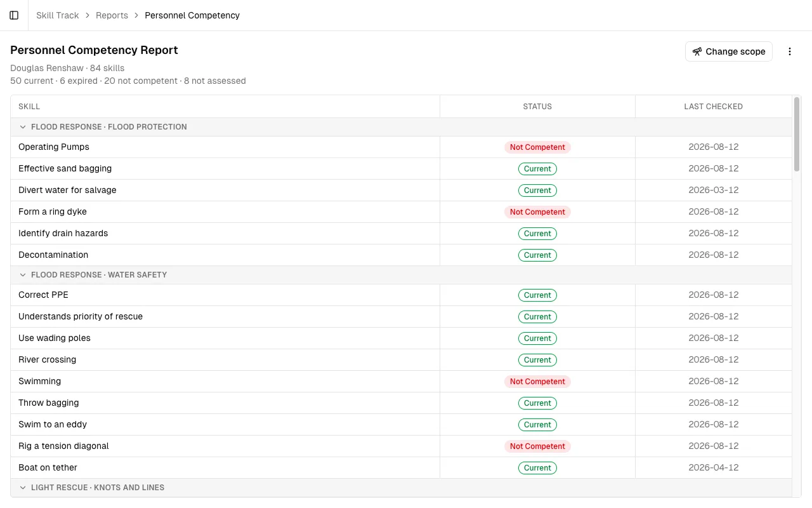The width and height of the screenshot is (812, 508).
Task: Toggle the sidebar panel icon
Action: coord(14,15)
